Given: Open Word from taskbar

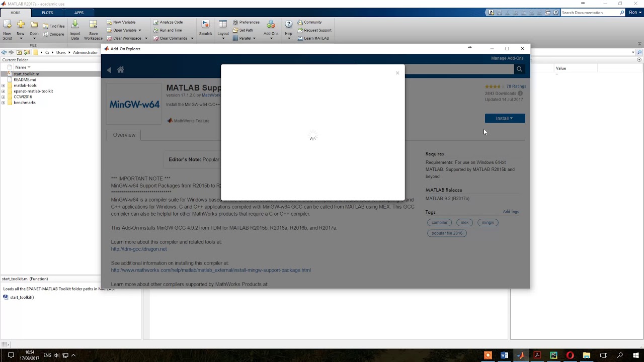Looking at the screenshot, I should pos(504,355).
